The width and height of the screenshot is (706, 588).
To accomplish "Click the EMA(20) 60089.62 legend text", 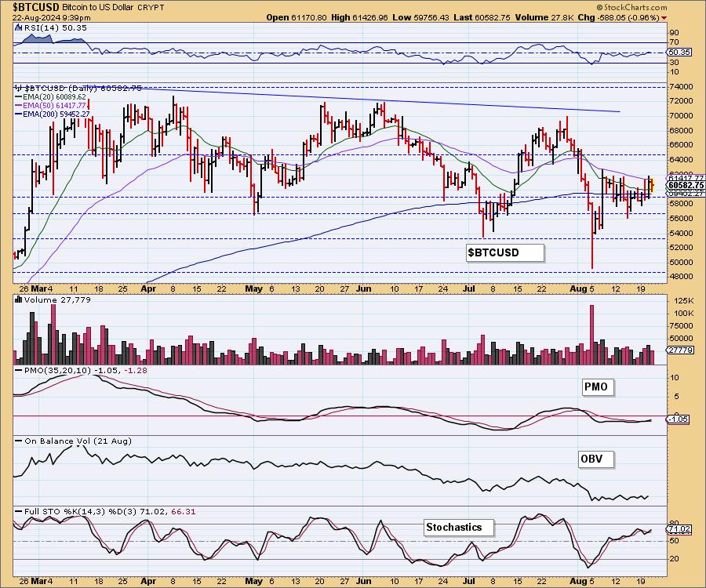I will pos(54,96).
